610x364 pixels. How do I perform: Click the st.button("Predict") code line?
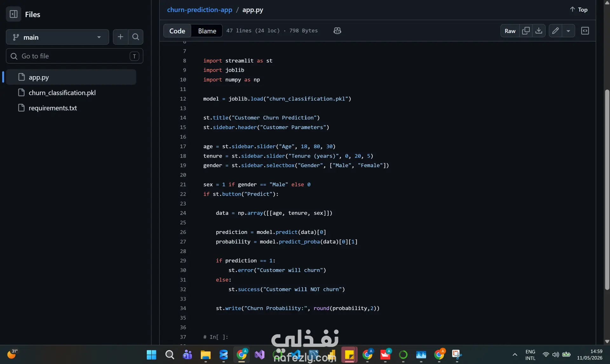click(x=241, y=194)
